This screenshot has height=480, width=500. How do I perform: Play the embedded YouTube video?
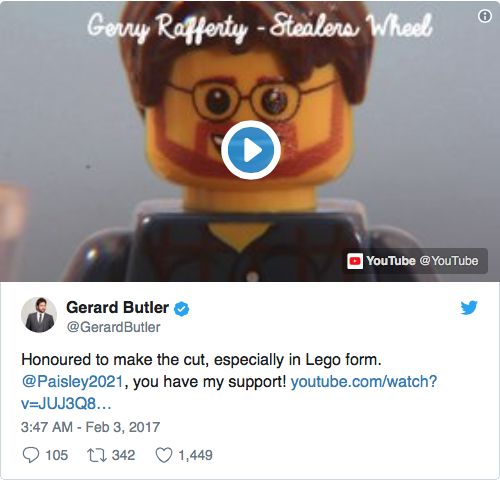251,150
